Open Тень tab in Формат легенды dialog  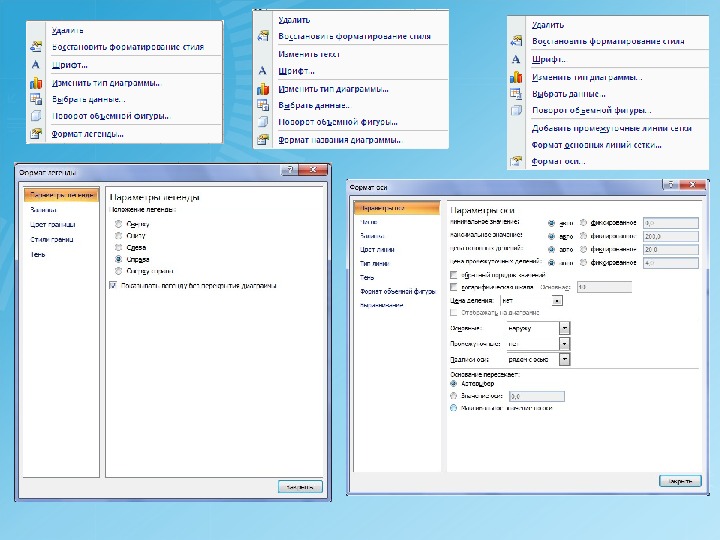pos(38,254)
